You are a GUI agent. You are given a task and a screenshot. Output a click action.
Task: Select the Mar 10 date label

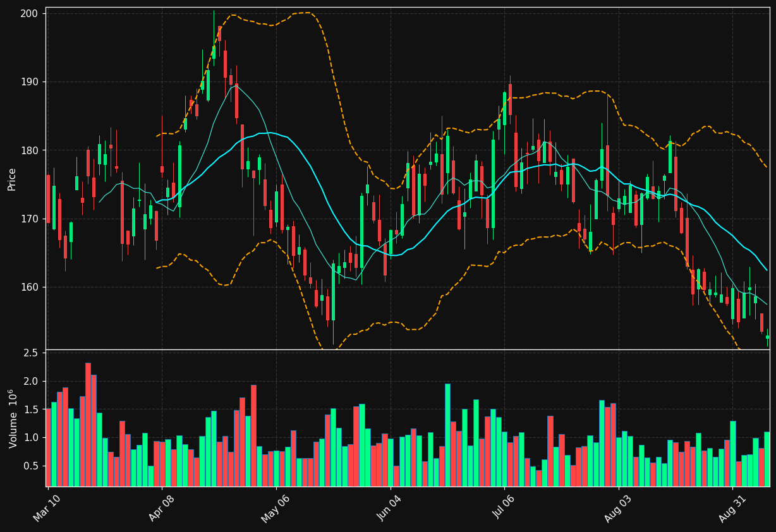47,507
